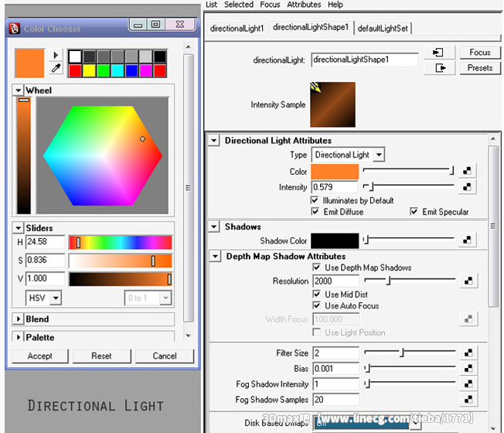Switch to directionalLightShape1 tab
The image size is (504, 433).
pos(311,27)
